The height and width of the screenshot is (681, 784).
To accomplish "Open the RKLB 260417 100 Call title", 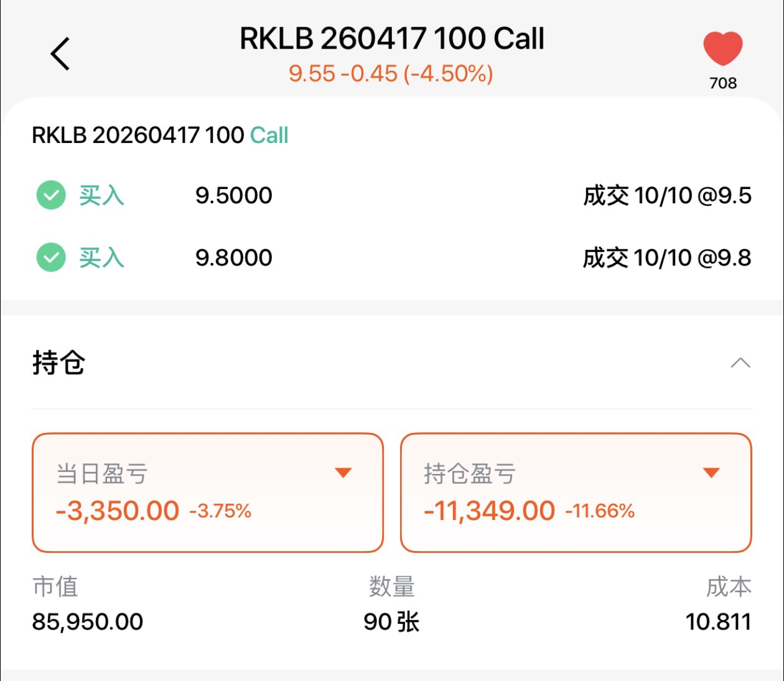I will coord(392,39).
